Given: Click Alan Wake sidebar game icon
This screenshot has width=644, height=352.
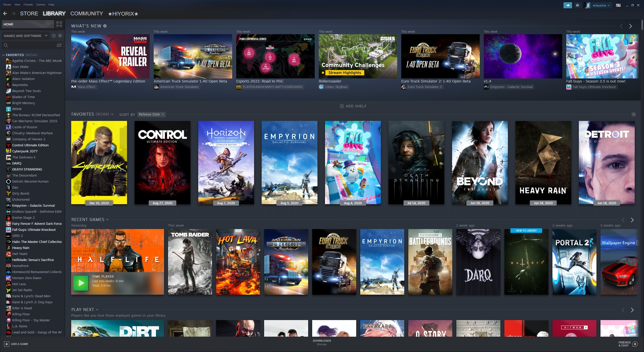Looking at the screenshot, I should (8, 67).
